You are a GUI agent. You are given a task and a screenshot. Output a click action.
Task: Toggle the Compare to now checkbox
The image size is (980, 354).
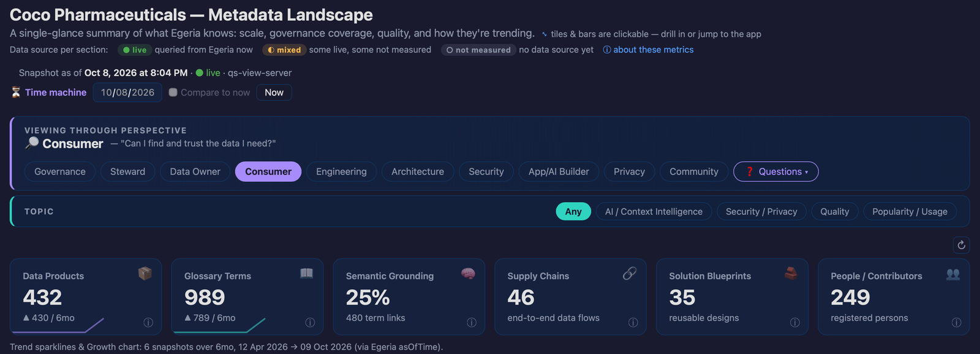pyautogui.click(x=173, y=92)
